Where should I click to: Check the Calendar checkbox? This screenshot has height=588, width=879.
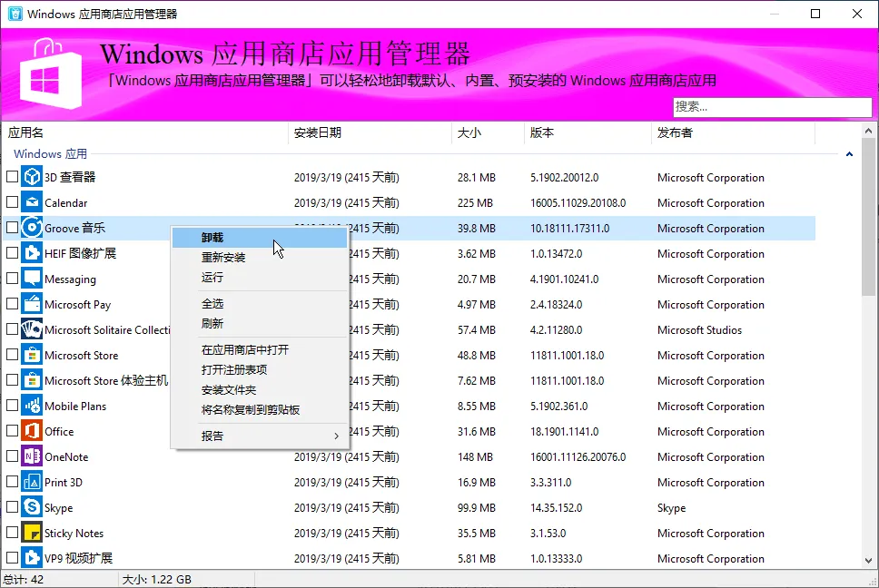point(13,202)
